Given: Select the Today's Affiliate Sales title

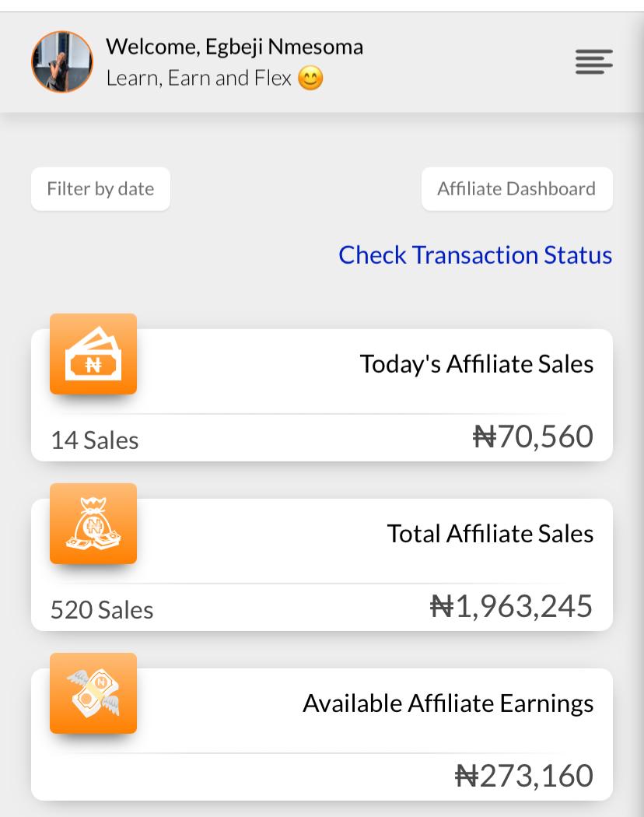Looking at the screenshot, I should pyautogui.click(x=476, y=364).
